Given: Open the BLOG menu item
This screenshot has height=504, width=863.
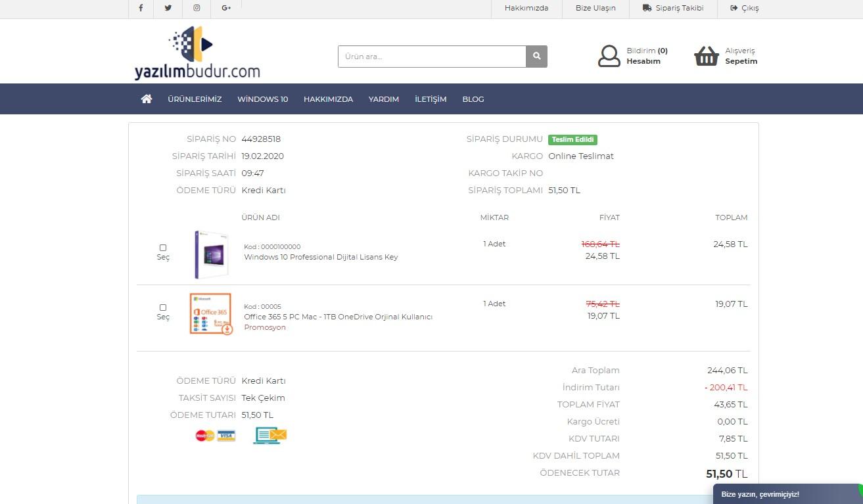Looking at the screenshot, I should 473,99.
